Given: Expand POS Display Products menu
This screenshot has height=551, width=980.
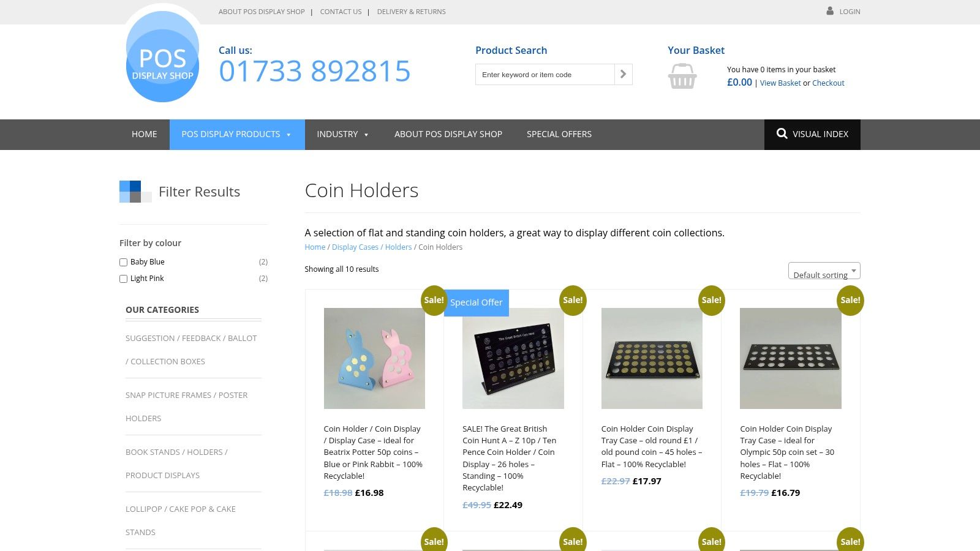Looking at the screenshot, I should tap(237, 134).
